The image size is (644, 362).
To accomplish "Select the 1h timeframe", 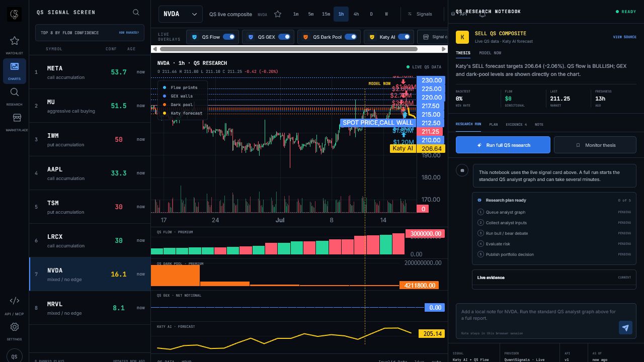I will [341, 14].
